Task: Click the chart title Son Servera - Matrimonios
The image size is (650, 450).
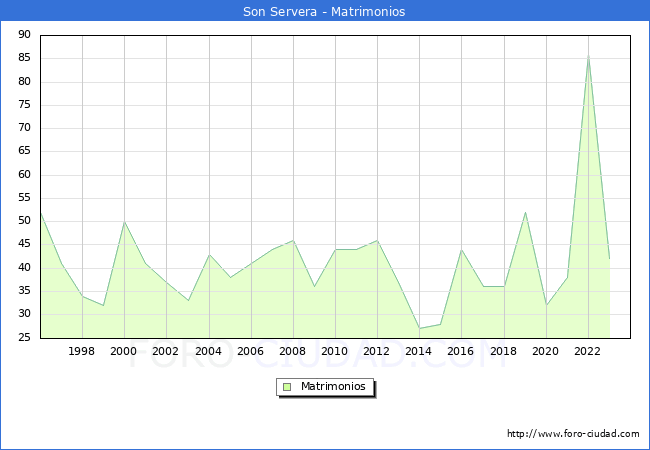Action: (x=324, y=12)
